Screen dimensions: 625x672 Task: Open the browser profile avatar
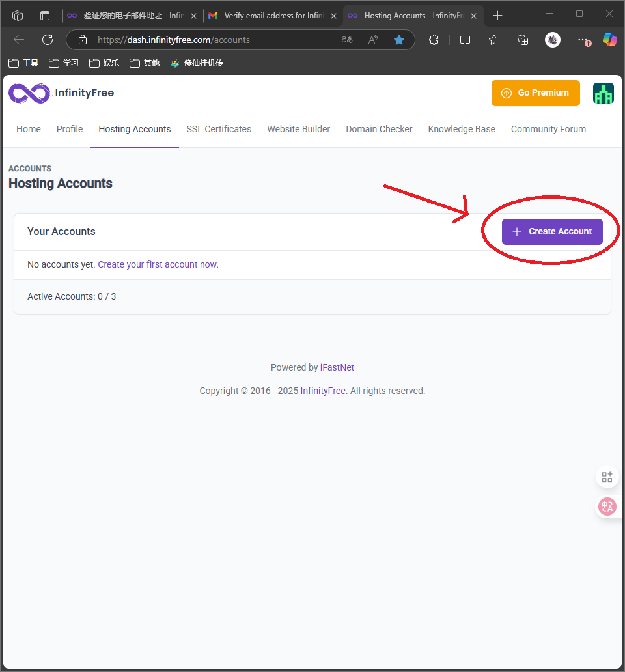click(x=553, y=40)
